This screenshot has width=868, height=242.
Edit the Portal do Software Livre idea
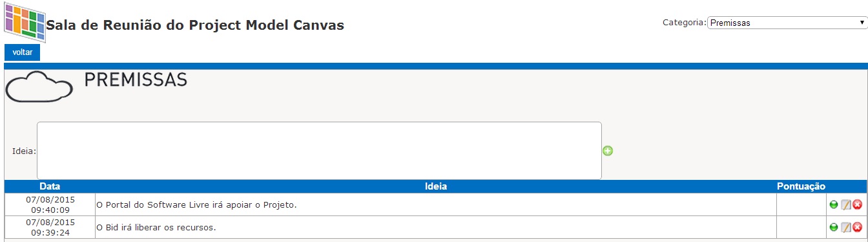coord(845,204)
